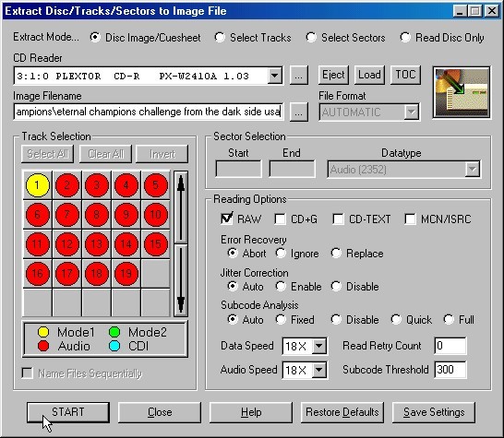The height and width of the screenshot is (438, 504).
Task: Browse for CD Reader with ellipsis button
Action: click(298, 76)
